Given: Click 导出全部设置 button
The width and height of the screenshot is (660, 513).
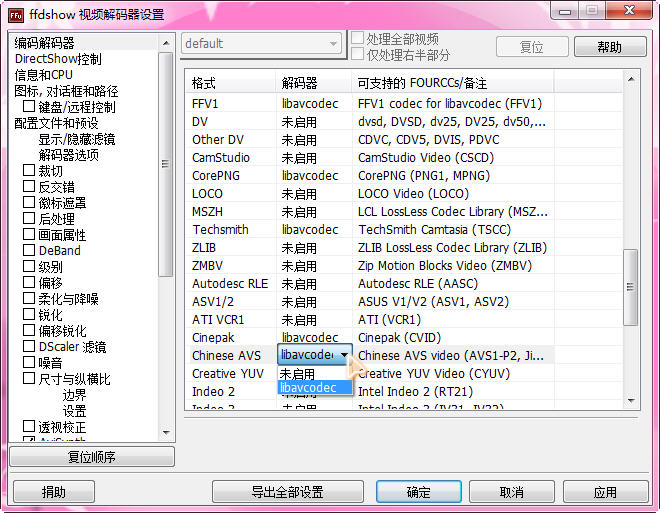Looking at the screenshot, I should [287, 492].
